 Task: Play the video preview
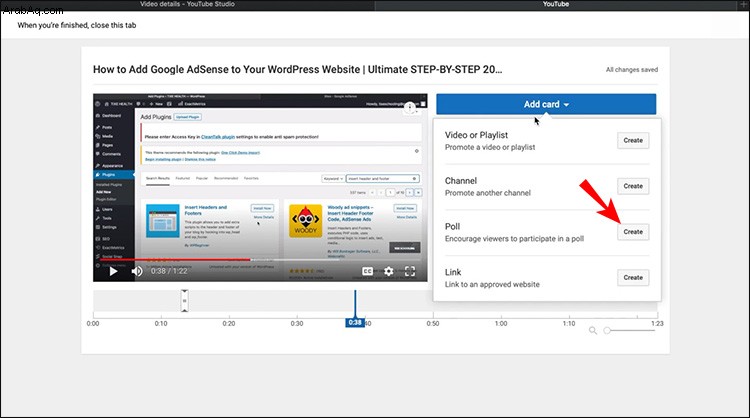coord(113,271)
